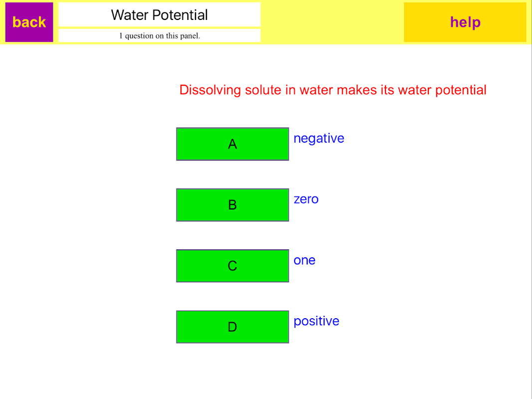Click the 'zero' answer label

[306, 199]
